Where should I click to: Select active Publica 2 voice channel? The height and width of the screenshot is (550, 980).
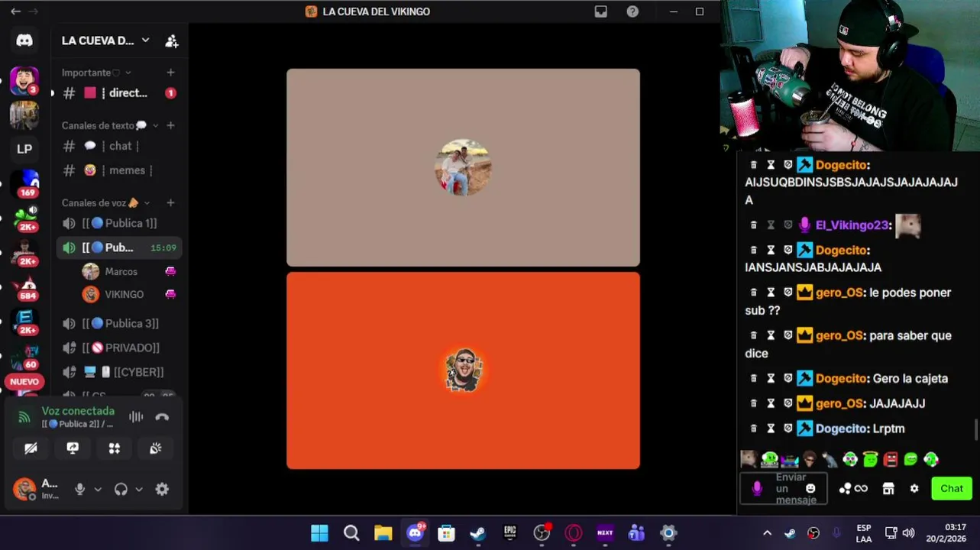click(118, 247)
